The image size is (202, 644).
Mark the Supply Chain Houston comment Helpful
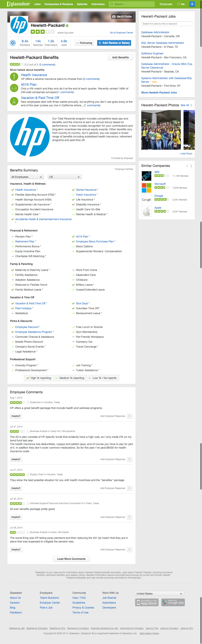[16, 488]
